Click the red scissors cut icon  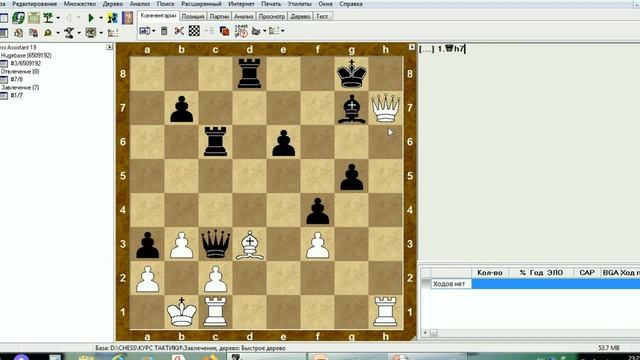click(x=179, y=31)
